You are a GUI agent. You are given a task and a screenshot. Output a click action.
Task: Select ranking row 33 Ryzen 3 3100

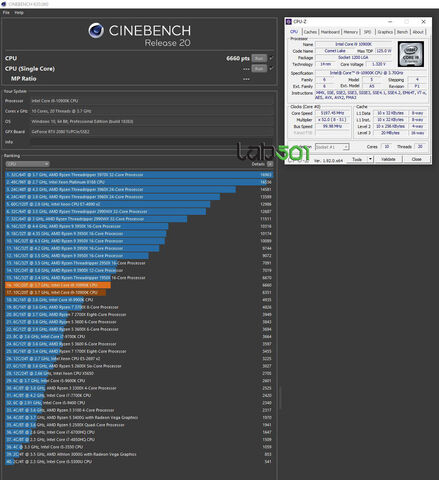139,410
